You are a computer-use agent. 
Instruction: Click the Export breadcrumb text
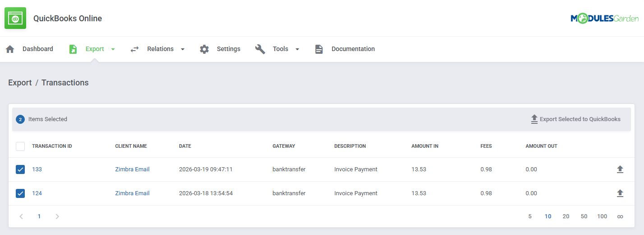coord(20,83)
